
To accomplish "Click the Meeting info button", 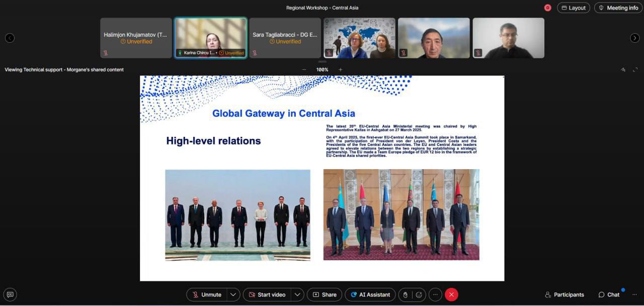I will coord(618,8).
